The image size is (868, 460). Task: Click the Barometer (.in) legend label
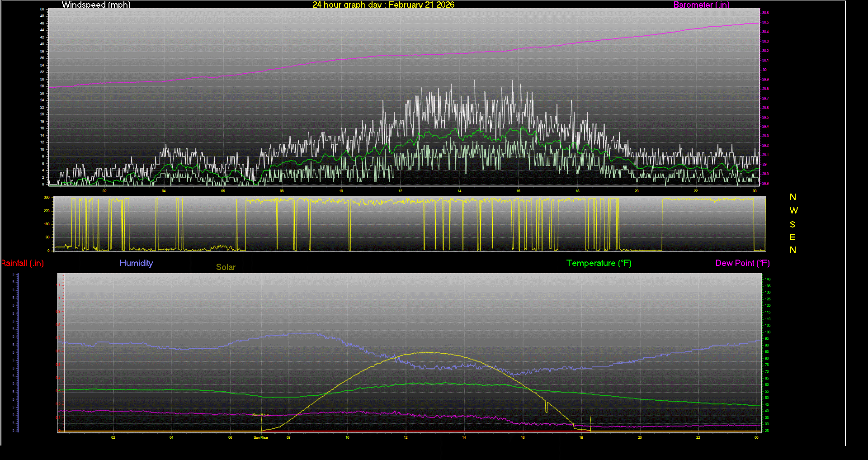click(x=701, y=5)
